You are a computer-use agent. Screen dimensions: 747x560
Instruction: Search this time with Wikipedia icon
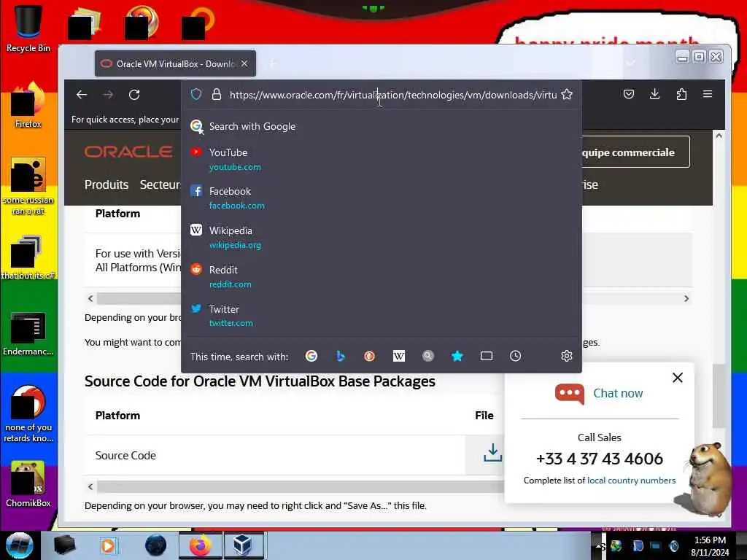pyautogui.click(x=399, y=356)
